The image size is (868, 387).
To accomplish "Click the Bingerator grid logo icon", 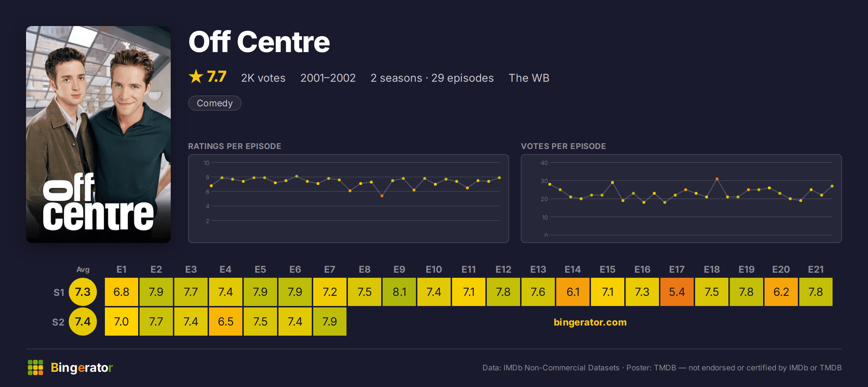I will [35, 367].
